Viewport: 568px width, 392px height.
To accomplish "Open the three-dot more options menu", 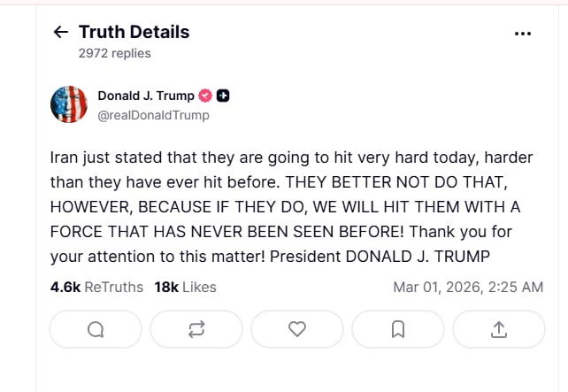I will (x=523, y=34).
